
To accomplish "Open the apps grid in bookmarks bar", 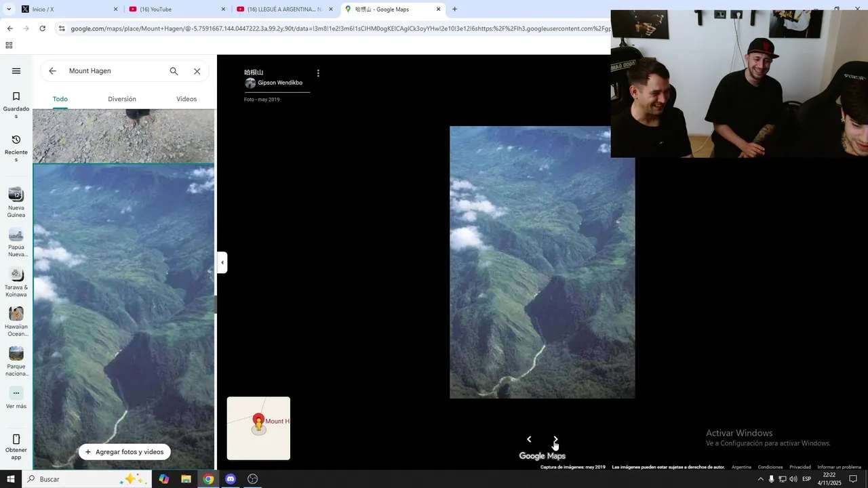I will pyautogui.click(x=9, y=45).
